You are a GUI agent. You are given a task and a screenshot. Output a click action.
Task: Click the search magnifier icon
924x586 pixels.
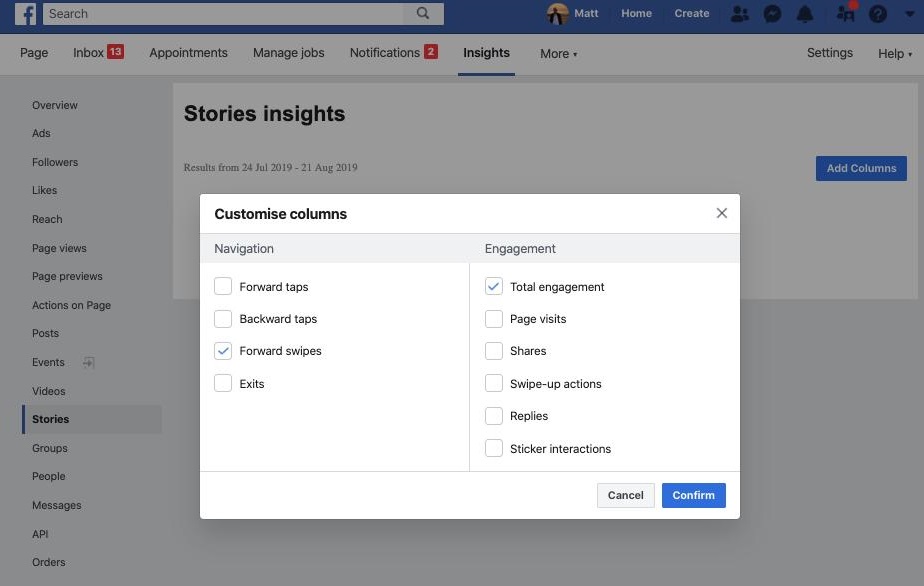point(422,14)
